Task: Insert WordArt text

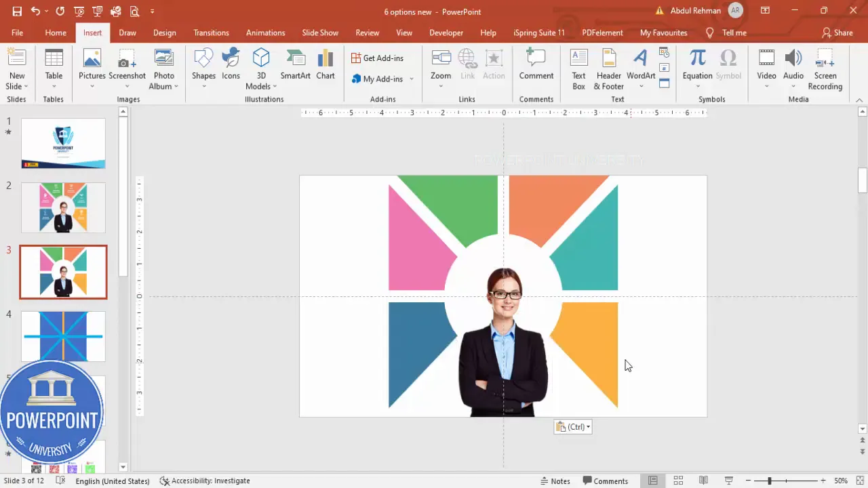Action: (641, 69)
